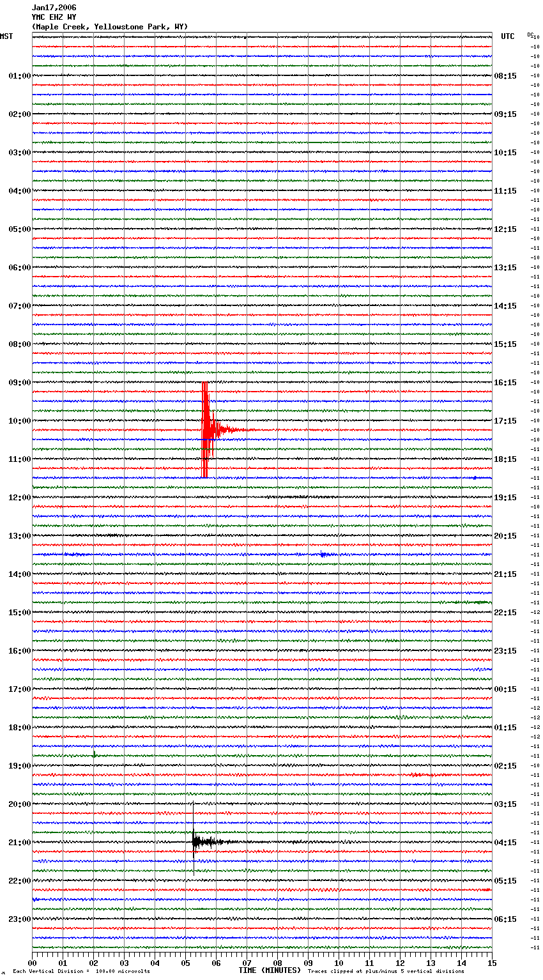Click the small blue burst on 13:00 hour trace
The image size is (543, 980).
324,555
